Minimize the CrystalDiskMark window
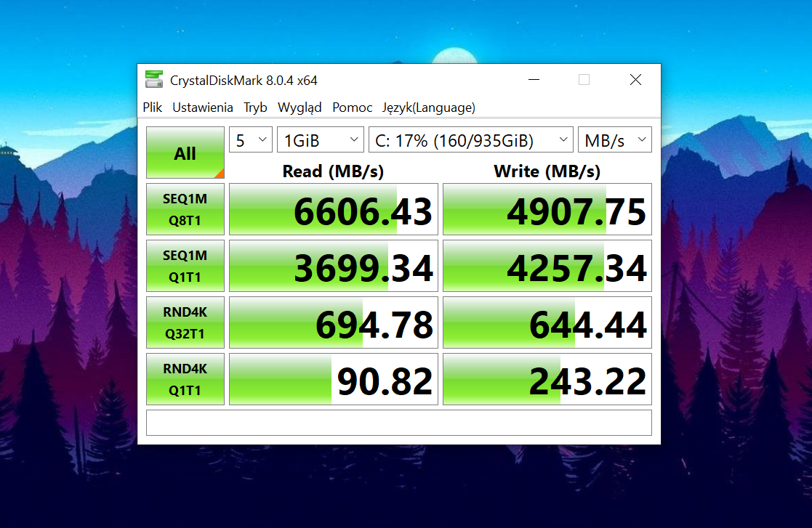812x528 pixels. tap(534, 80)
